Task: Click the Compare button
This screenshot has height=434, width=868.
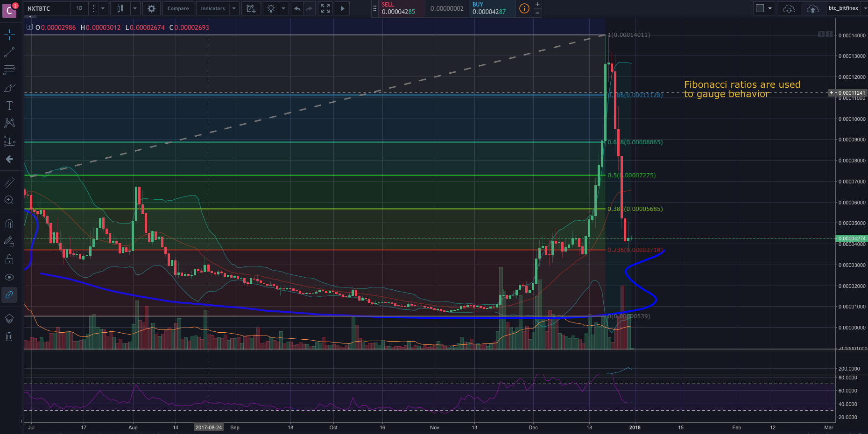Action: (x=178, y=8)
